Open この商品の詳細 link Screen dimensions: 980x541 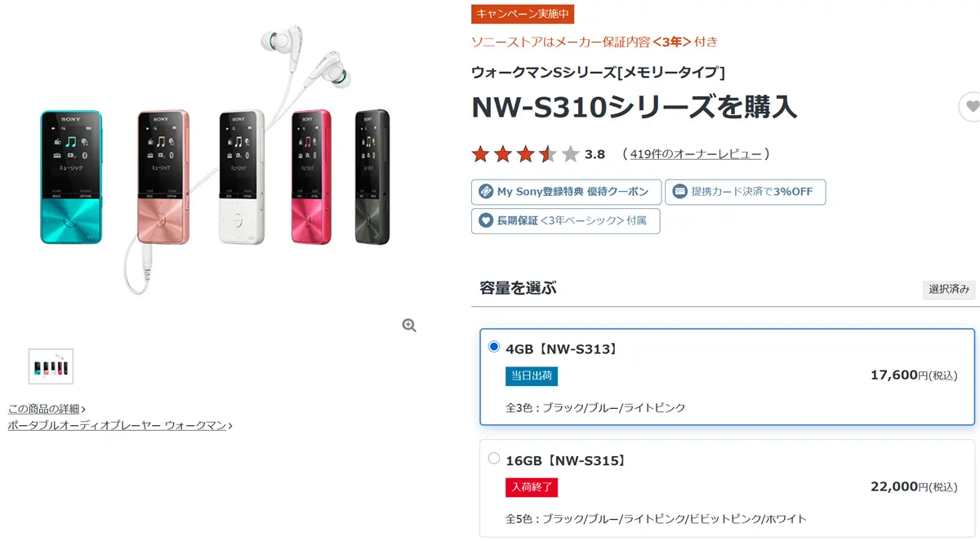coord(44,409)
